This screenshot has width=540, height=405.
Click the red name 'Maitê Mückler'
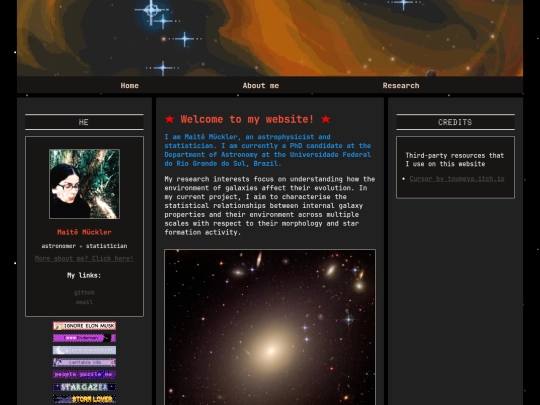click(x=84, y=232)
